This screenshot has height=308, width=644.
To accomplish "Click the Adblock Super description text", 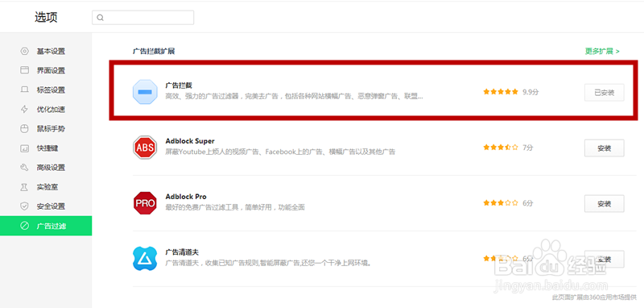I will click(280, 152).
